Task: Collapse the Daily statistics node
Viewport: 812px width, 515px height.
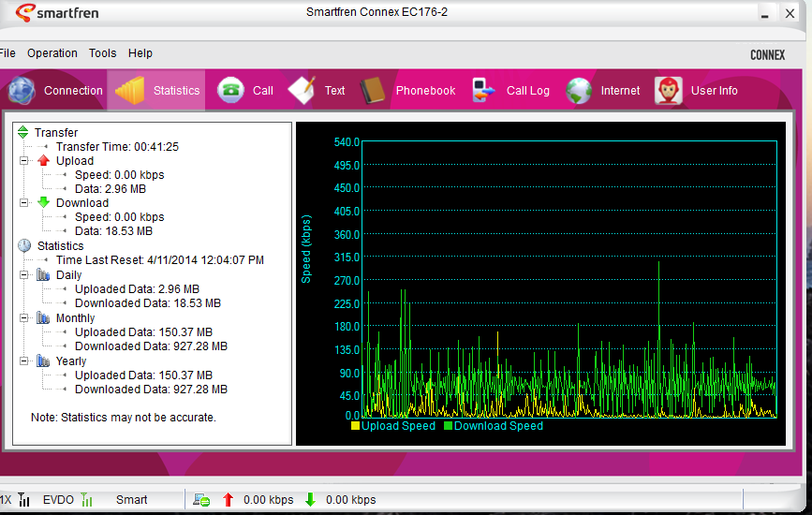Action: (x=23, y=275)
